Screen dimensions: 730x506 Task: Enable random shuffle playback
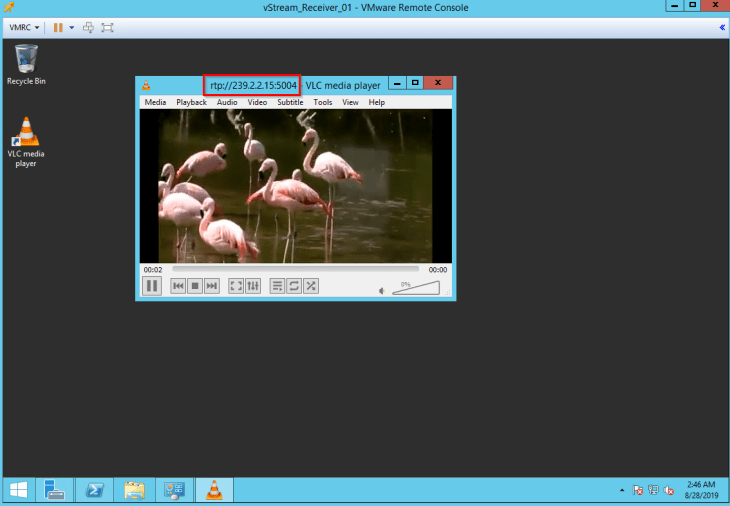(x=311, y=286)
